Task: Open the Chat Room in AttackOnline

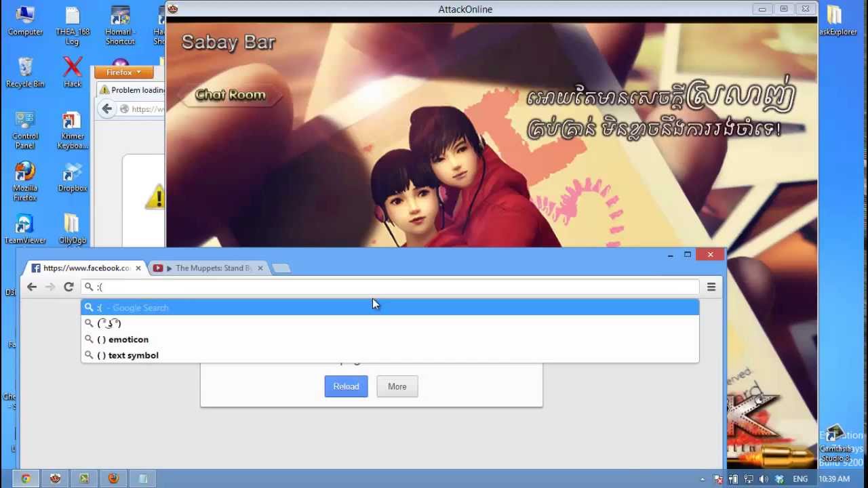Action: pos(230,95)
